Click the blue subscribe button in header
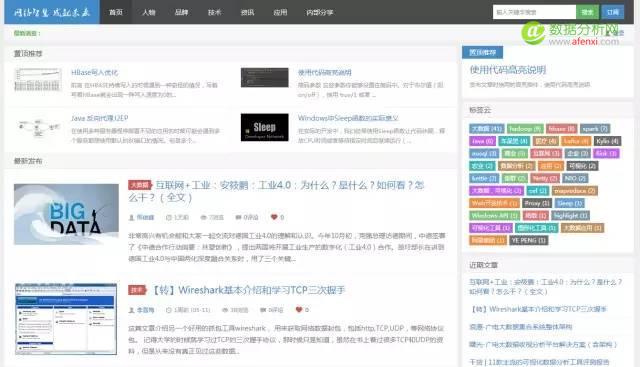This screenshot has width=640, height=367. pyautogui.click(x=613, y=12)
